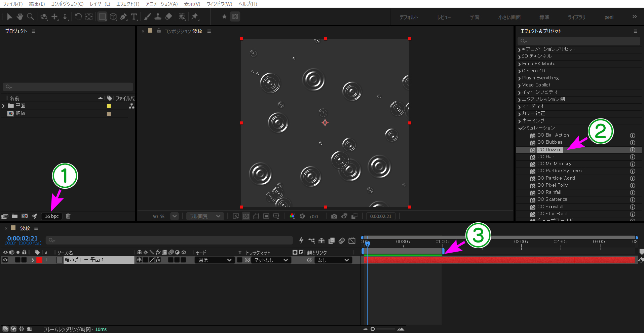Toggle the fx effects switch on layer 1
Viewport: 644px width, 333px height.
tap(158, 260)
